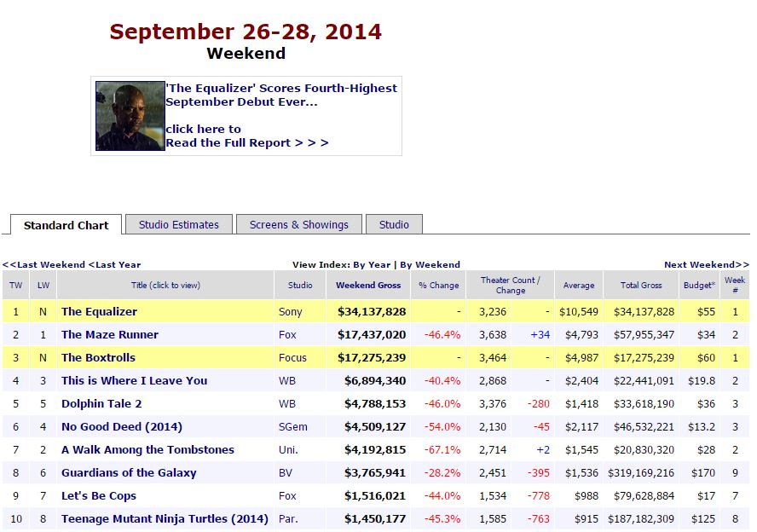Image resolution: width=757 pixels, height=532 pixels.
Task: View index By Weekend
Action: pos(430,265)
